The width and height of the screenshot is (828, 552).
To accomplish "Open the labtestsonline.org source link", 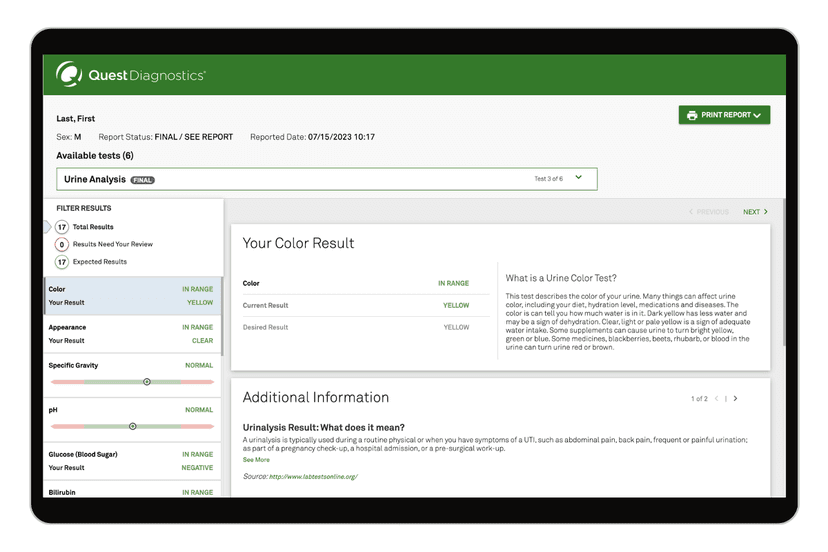I will tap(314, 477).
